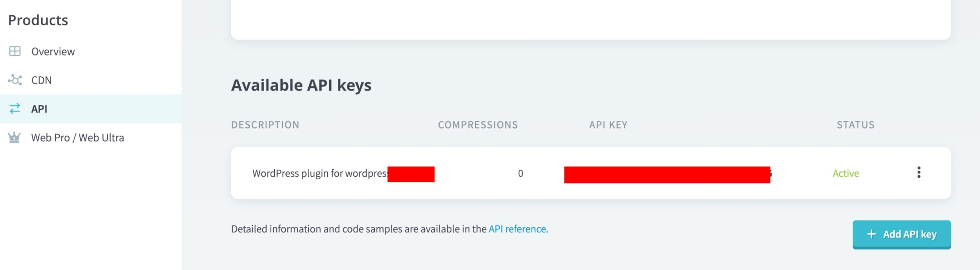Select the API label in the sidebar
The width and height of the screenshot is (980, 270).
click(x=39, y=109)
